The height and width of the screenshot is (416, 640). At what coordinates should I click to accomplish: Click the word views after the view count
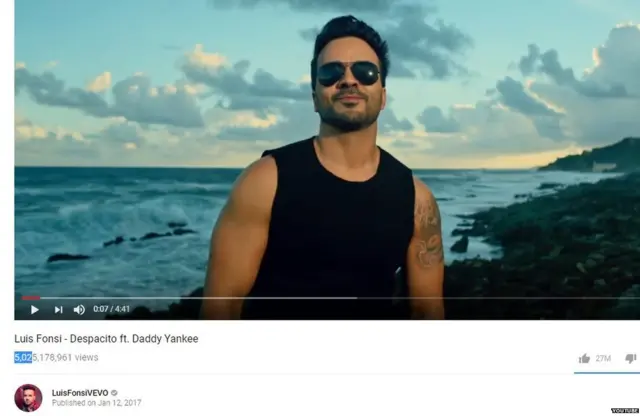(87, 357)
